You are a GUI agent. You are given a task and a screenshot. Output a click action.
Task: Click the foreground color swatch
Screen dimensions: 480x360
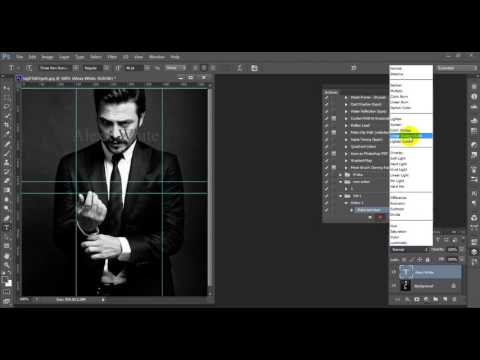[5, 279]
